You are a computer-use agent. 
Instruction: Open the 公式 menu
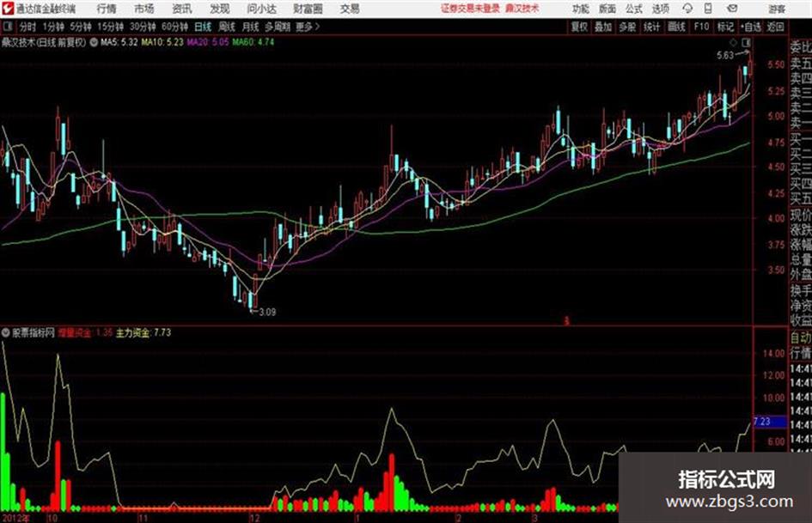(x=634, y=9)
